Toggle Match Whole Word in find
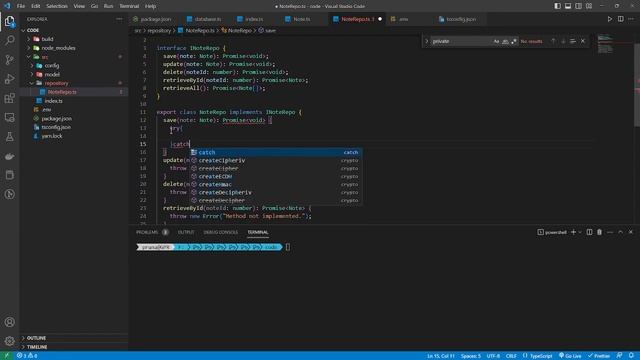The image size is (640, 360). (505, 41)
